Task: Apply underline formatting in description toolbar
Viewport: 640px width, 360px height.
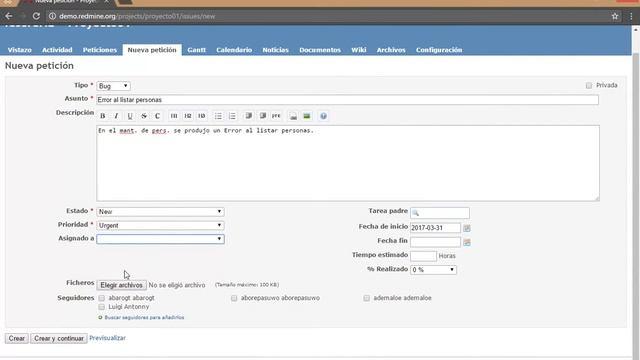Action: (130, 116)
